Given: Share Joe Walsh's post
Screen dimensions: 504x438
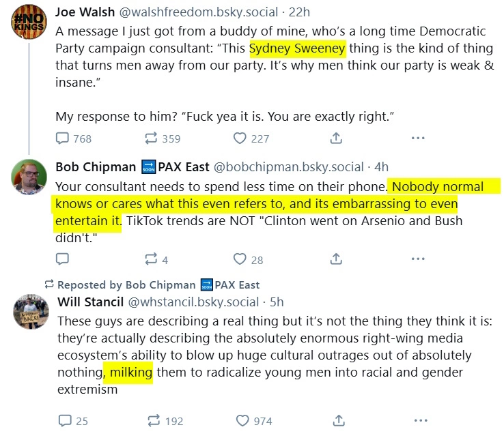Looking at the screenshot, I should click(336, 138).
